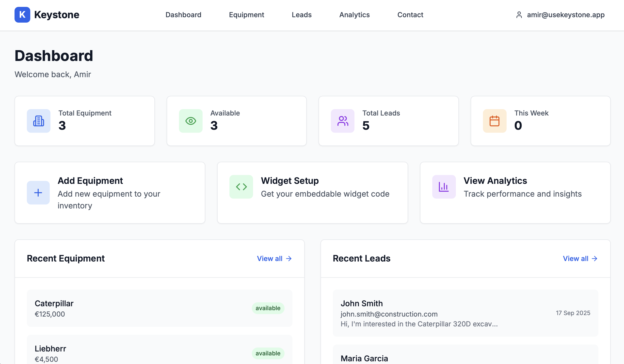Click the green eye Available icon

tap(191, 121)
